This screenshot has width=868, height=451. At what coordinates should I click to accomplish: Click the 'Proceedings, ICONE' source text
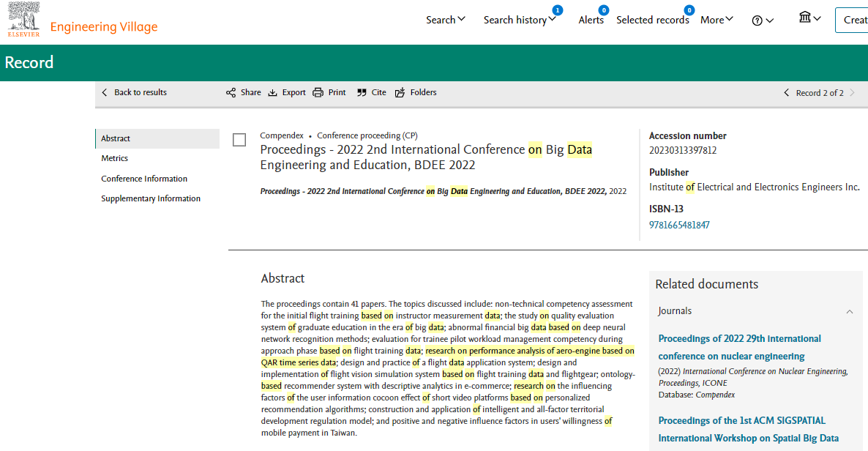tap(692, 383)
